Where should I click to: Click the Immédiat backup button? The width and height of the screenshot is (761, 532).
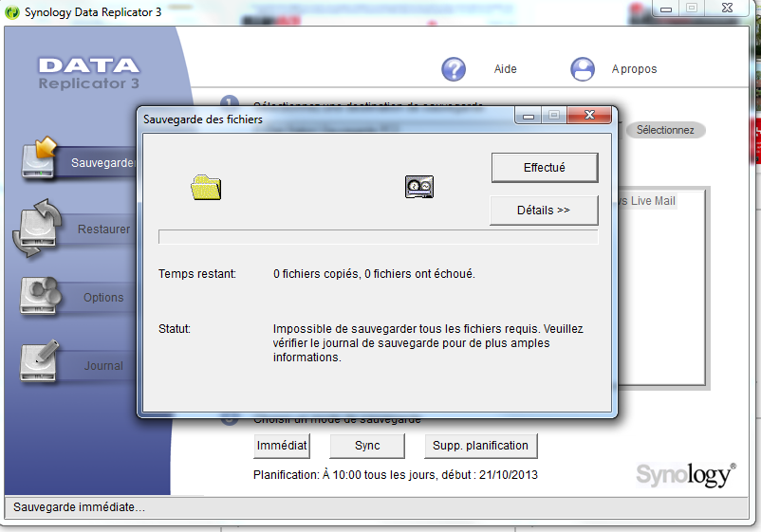pos(282,446)
